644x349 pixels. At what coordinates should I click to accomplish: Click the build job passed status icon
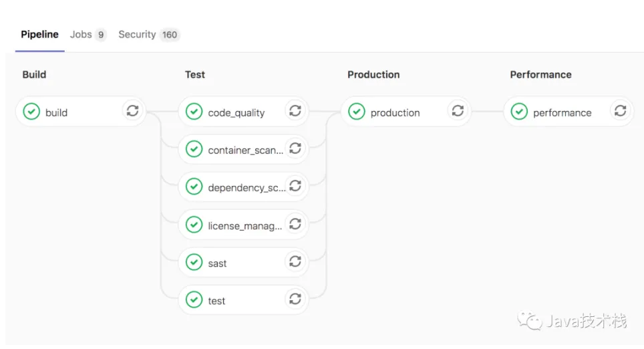click(x=31, y=112)
